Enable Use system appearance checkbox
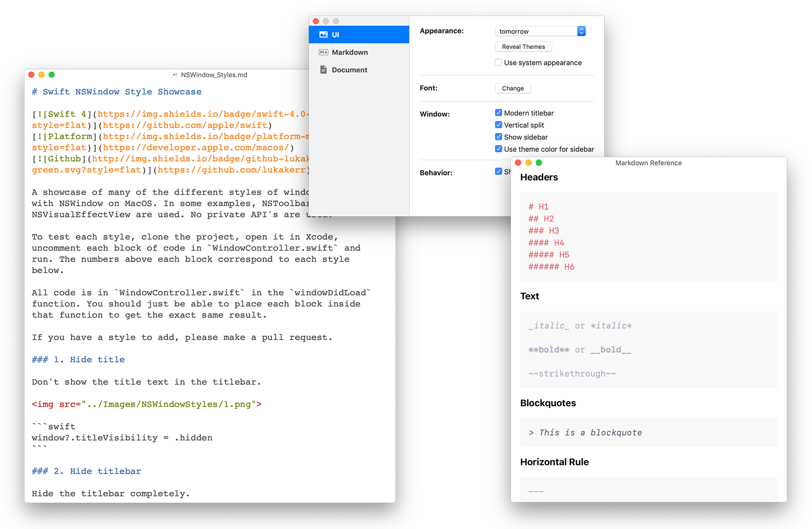 click(498, 62)
